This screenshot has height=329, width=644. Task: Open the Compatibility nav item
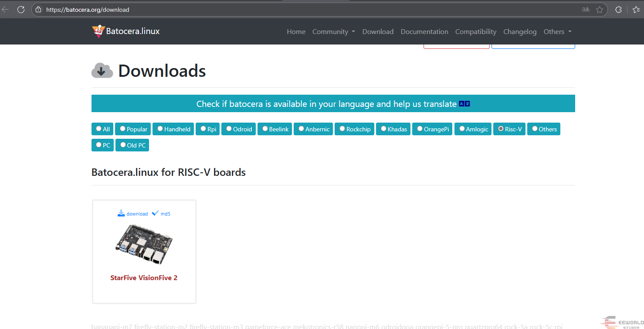476,31
